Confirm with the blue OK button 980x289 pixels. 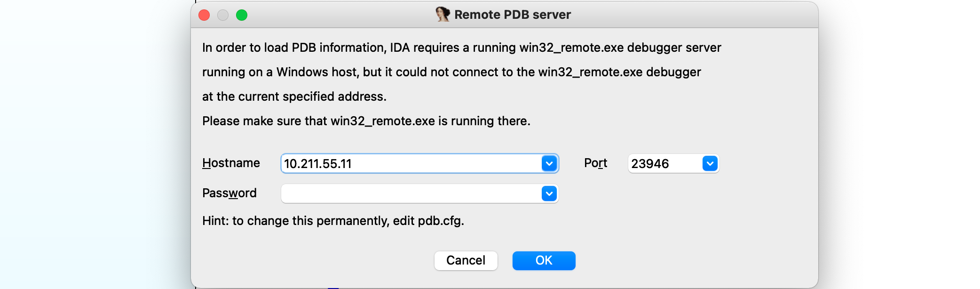click(544, 261)
